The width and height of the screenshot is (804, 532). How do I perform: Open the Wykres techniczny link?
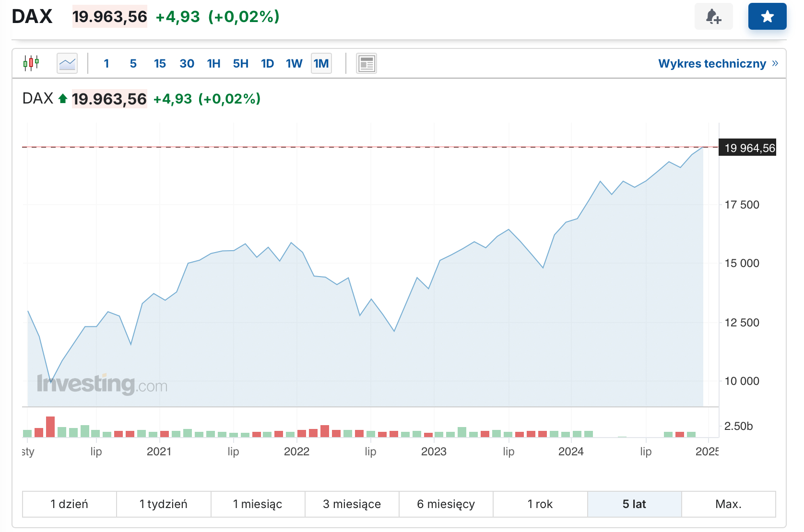tap(712, 63)
